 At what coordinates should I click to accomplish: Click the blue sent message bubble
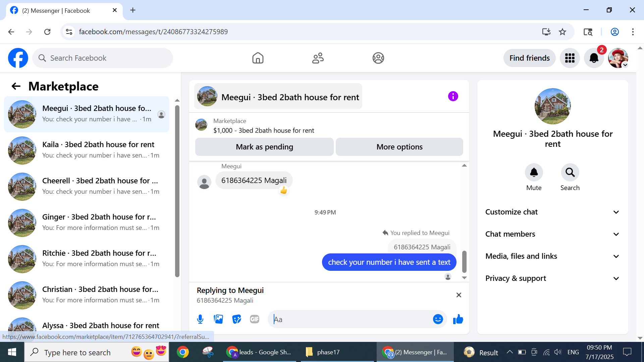389,262
